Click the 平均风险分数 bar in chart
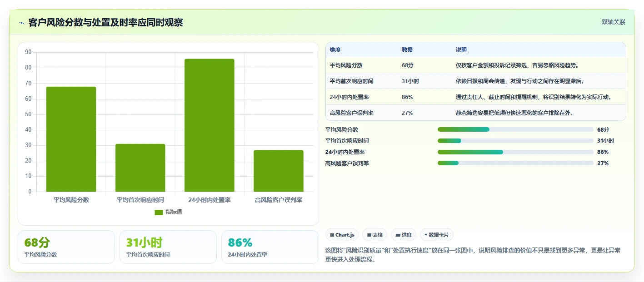This screenshot has height=282, width=644. [71, 139]
